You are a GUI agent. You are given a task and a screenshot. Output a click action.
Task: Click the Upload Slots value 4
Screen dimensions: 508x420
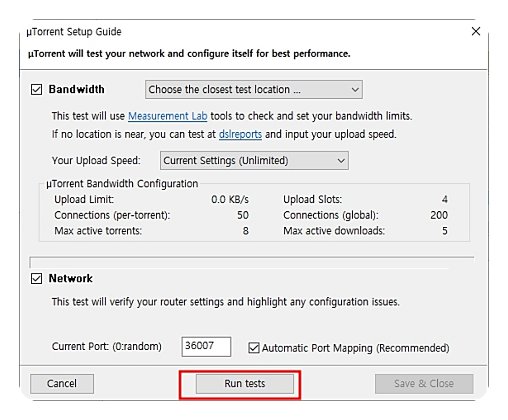[445, 200]
